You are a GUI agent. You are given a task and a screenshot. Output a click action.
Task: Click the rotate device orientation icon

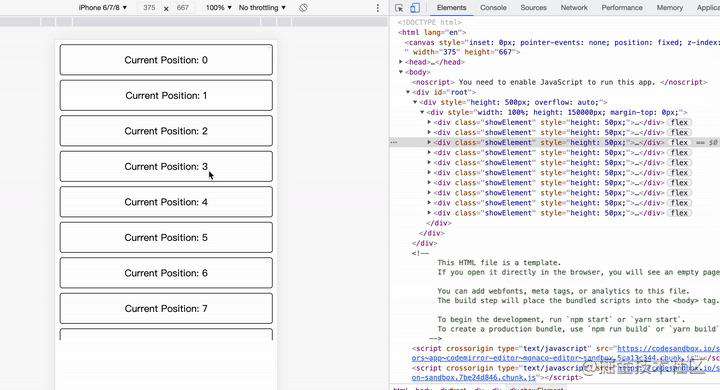point(303,8)
